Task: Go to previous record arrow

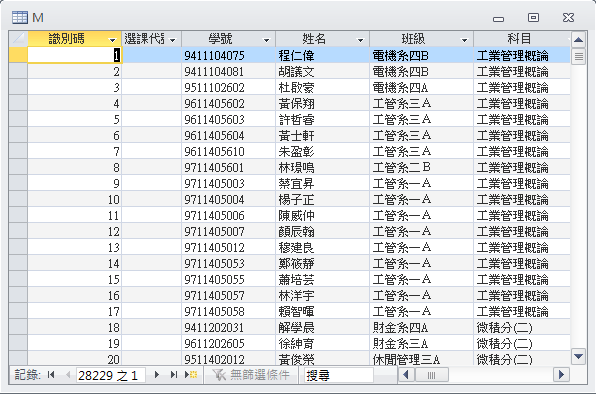Action: (x=68, y=375)
